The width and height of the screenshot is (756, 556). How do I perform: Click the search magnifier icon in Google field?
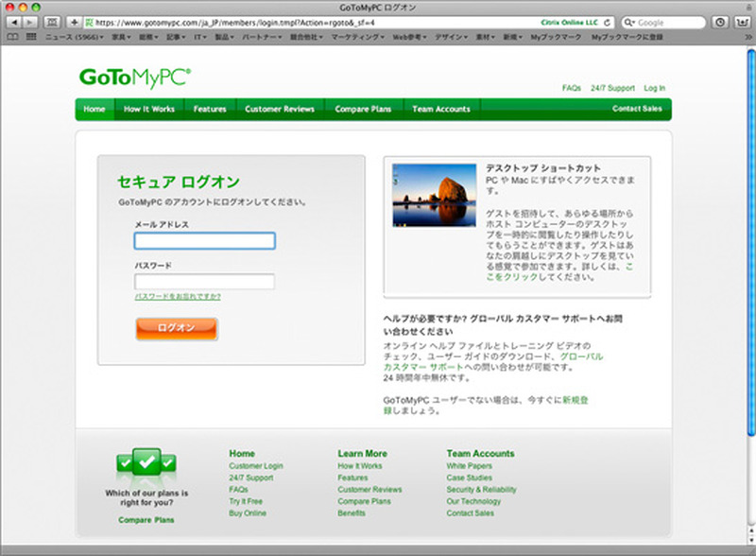(628, 22)
